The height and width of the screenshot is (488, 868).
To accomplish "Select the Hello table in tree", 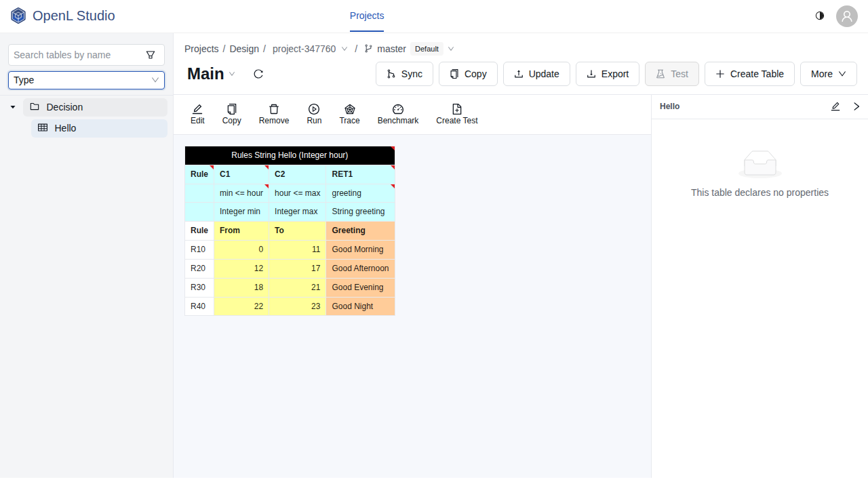I will tap(100, 128).
